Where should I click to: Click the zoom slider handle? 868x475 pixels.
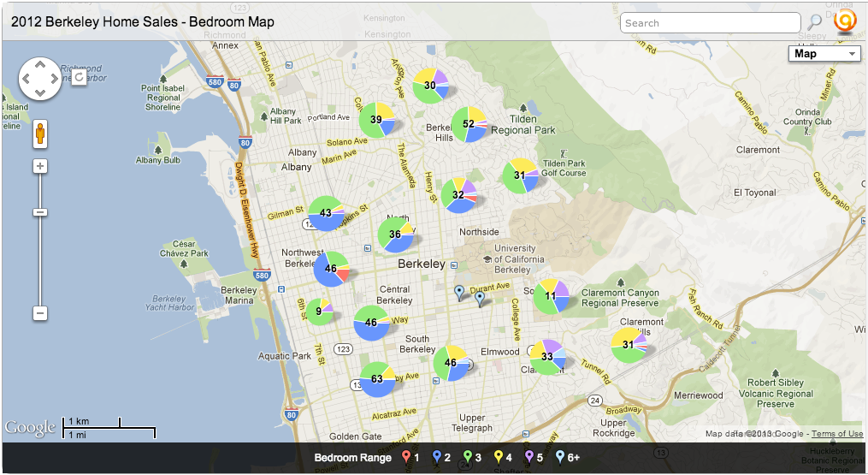coord(40,212)
